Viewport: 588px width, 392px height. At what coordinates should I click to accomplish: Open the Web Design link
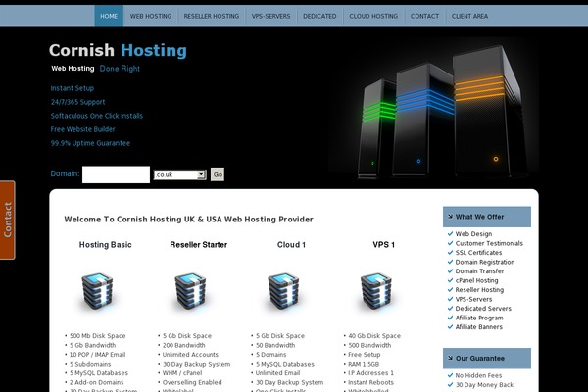click(x=473, y=233)
